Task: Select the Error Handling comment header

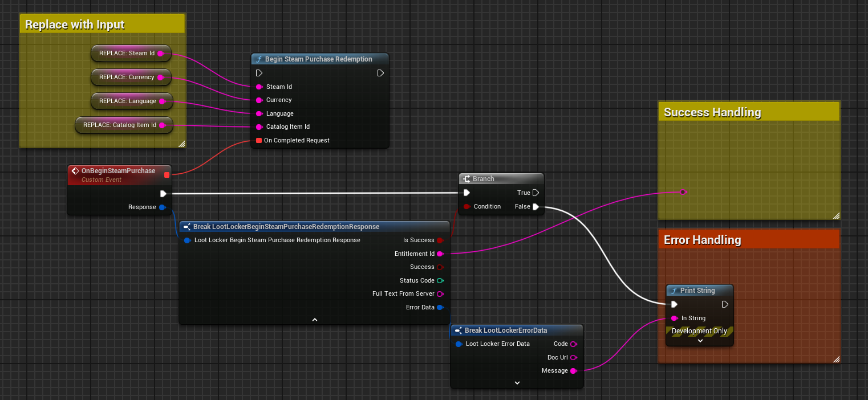Action: point(702,240)
